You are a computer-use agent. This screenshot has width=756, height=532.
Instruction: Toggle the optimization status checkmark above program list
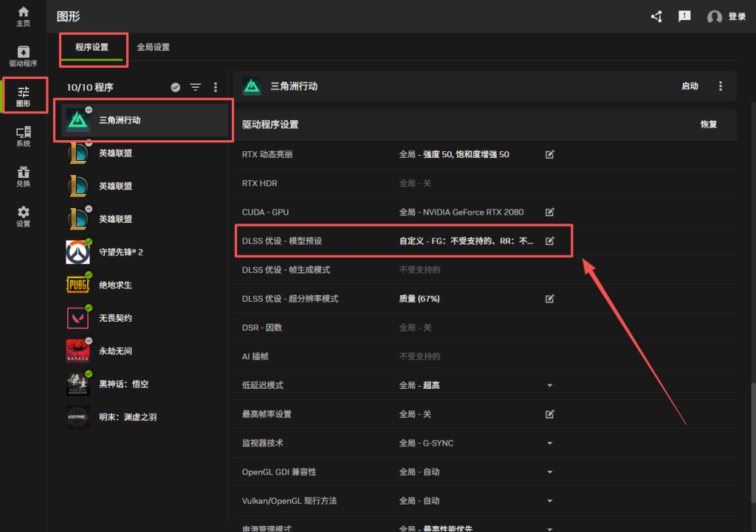pyautogui.click(x=176, y=87)
